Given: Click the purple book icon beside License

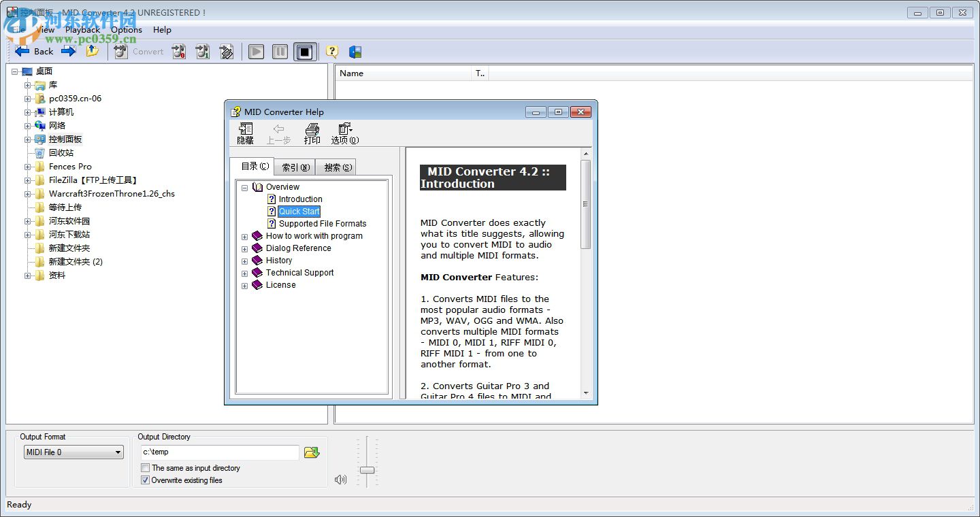Looking at the screenshot, I should click(257, 285).
